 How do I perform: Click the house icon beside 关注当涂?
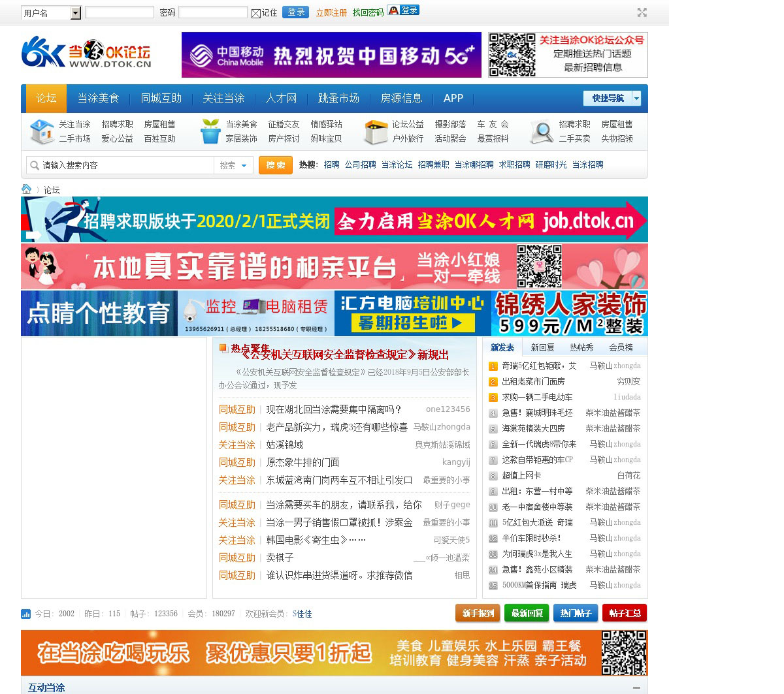click(42, 131)
